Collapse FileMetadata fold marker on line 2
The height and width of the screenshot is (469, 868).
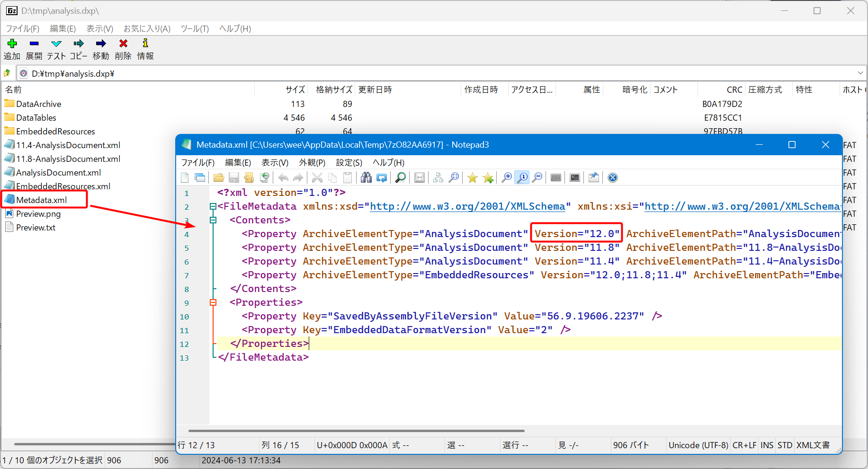213,206
